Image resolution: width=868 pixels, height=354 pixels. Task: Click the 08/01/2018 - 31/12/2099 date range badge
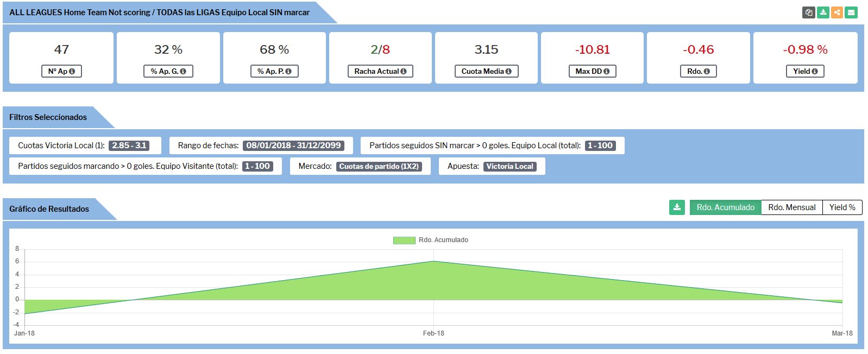tap(293, 146)
